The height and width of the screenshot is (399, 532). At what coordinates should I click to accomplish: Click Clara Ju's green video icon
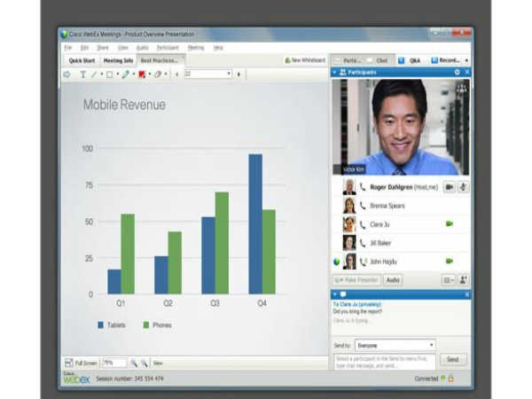450,224
